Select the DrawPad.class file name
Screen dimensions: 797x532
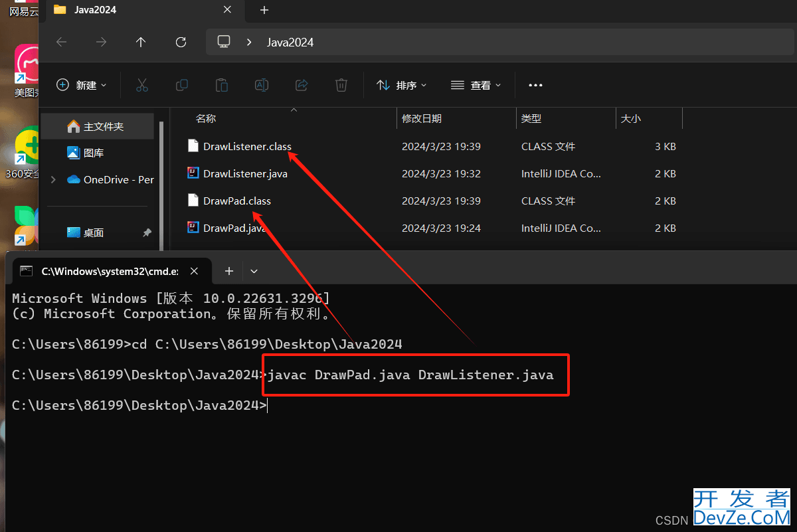[x=237, y=201]
